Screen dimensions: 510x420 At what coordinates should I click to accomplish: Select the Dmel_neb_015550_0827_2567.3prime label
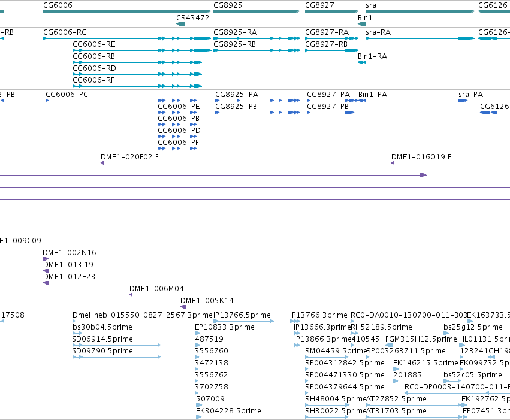pyautogui.click(x=142, y=315)
